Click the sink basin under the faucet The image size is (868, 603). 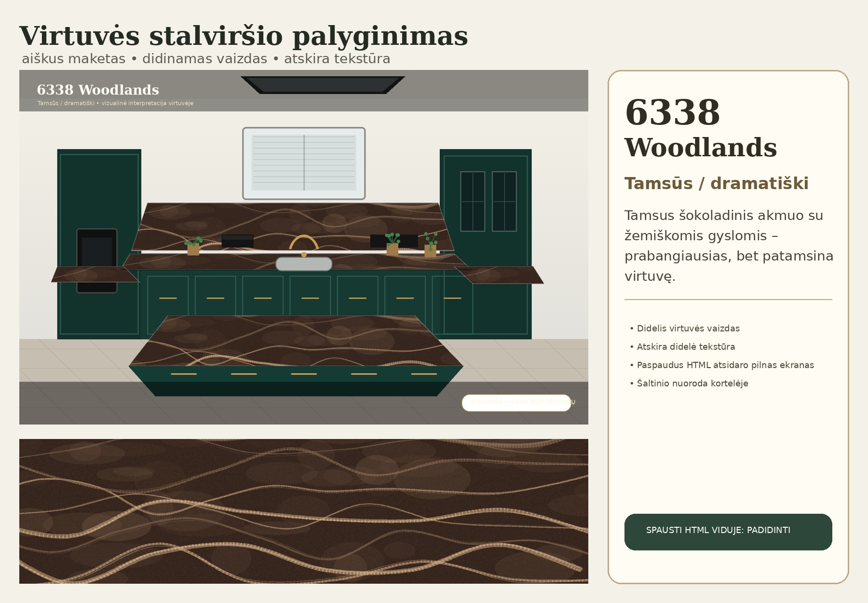click(x=304, y=264)
